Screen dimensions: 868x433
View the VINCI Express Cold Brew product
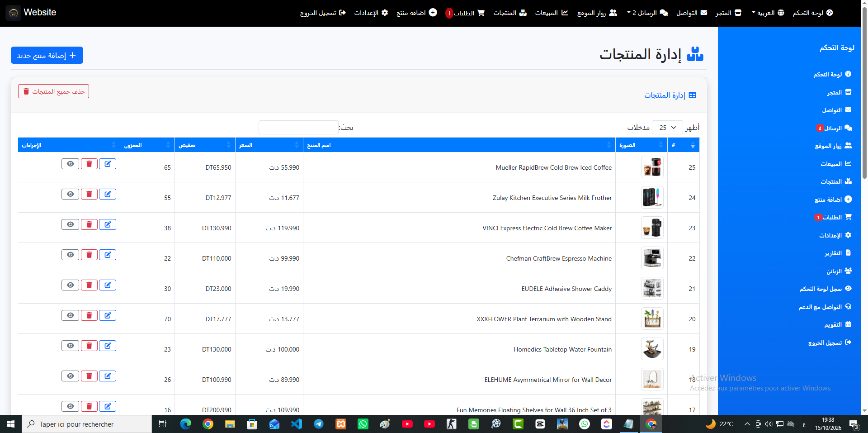pos(70,224)
